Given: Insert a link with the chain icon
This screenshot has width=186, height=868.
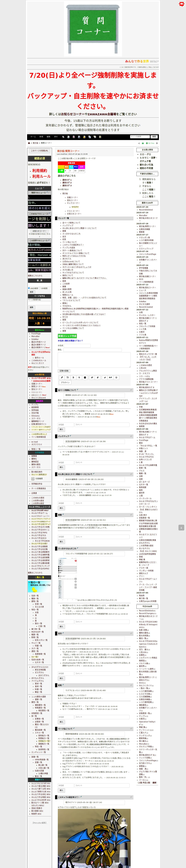Looking at the screenshot, I should pos(92,377).
